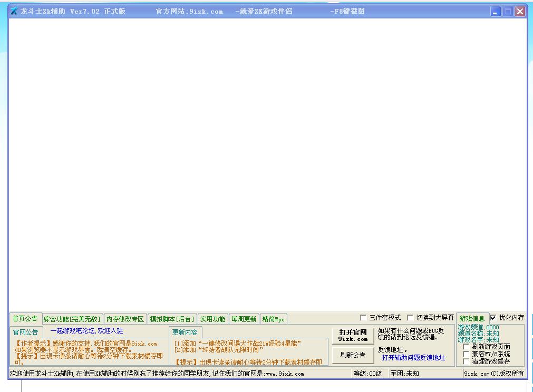The width and height of the screenshot is (533, 392).
Task: Go to the 模拟脚本[后台] tab
Action: (172, 319)
